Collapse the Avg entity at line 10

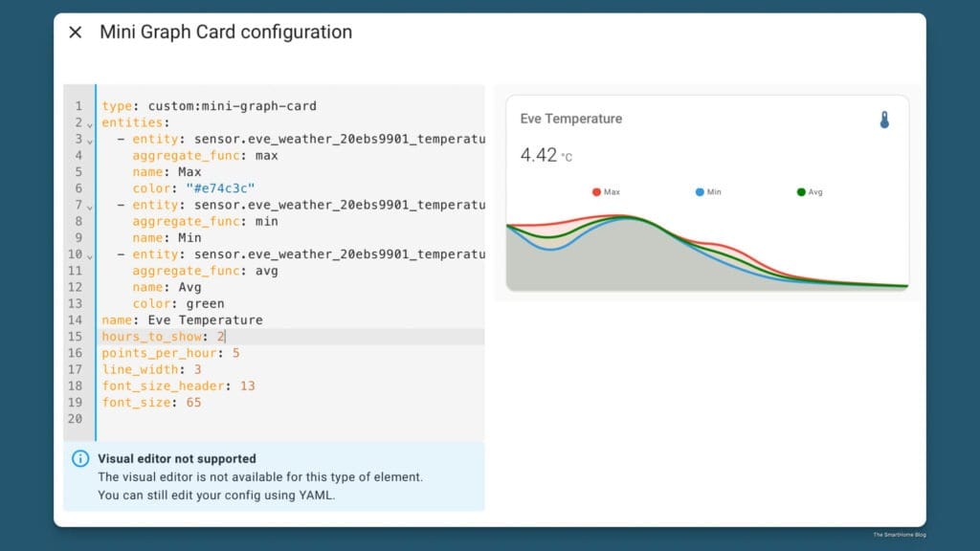point(88,254)
